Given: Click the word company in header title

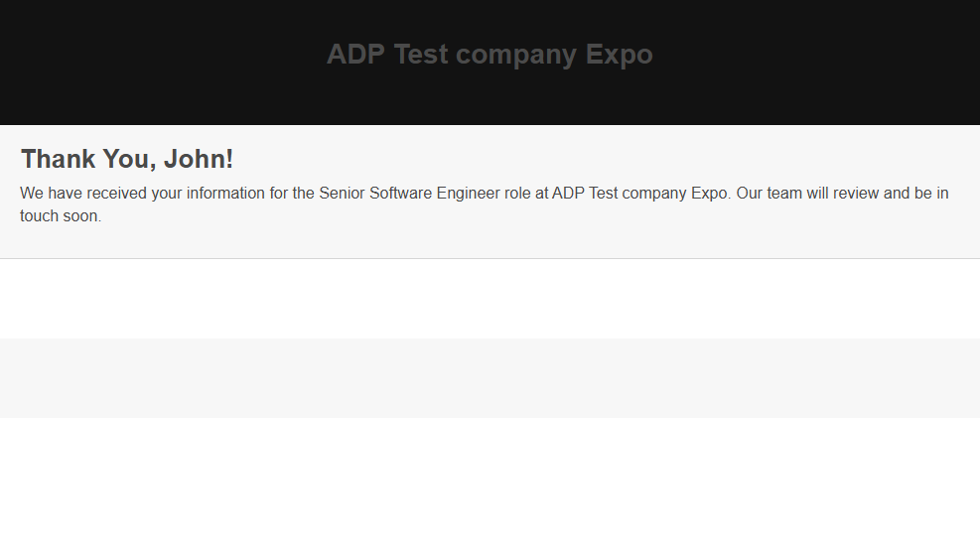Looking at the screenshot, I should click(x=516, y=55).
